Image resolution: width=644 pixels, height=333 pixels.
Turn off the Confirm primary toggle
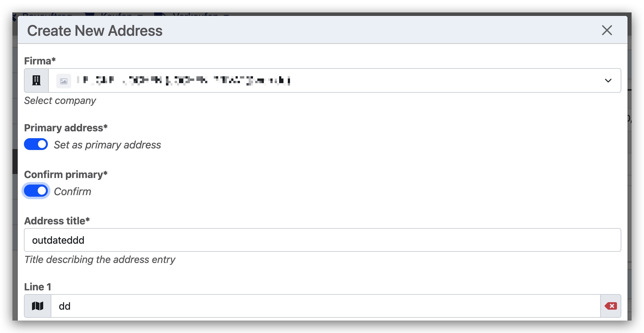click(36, 191)
